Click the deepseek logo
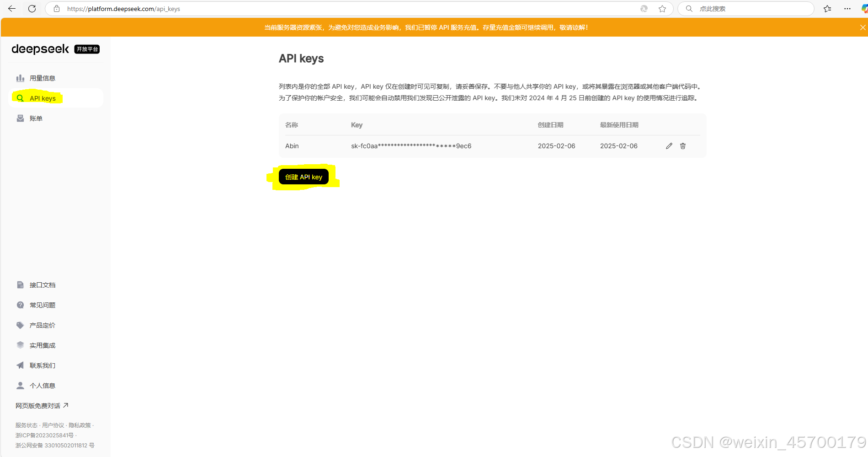 (x=40, y=49)
